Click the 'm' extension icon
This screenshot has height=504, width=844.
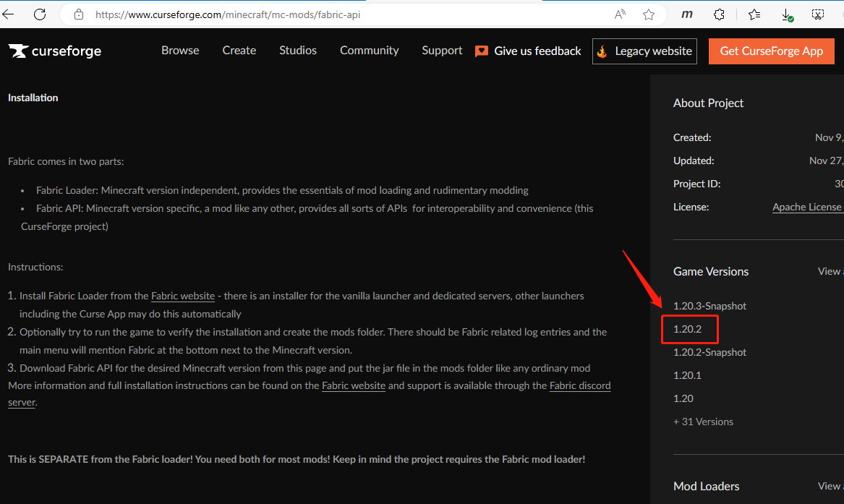(x=687, y=14)
